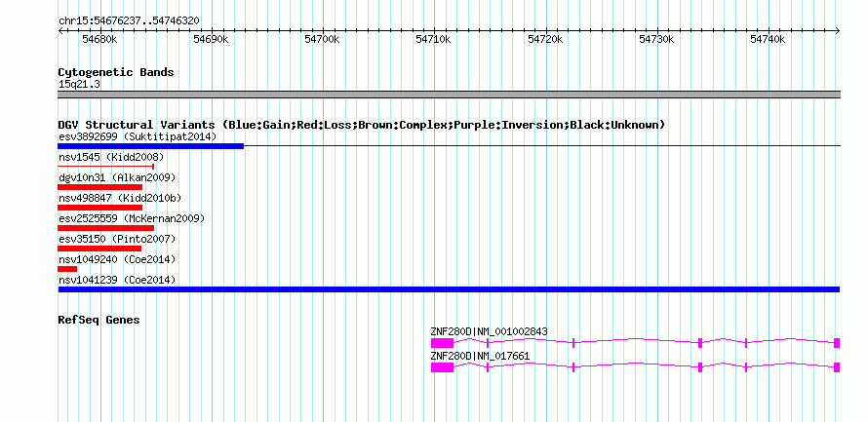
Task: Click the first exon block of NM_001002843 transcript
Action: click(x=443, y=343)
